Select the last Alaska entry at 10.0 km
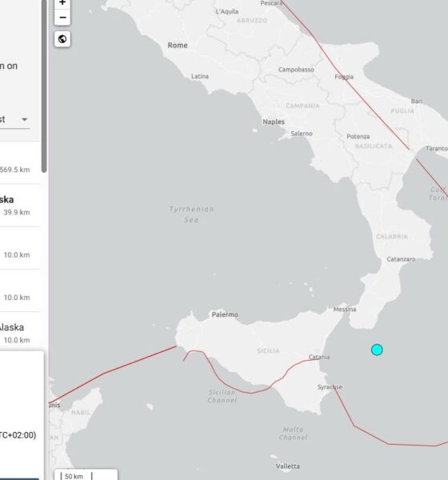Screen dimensions: 448x480 click(19, 333)
